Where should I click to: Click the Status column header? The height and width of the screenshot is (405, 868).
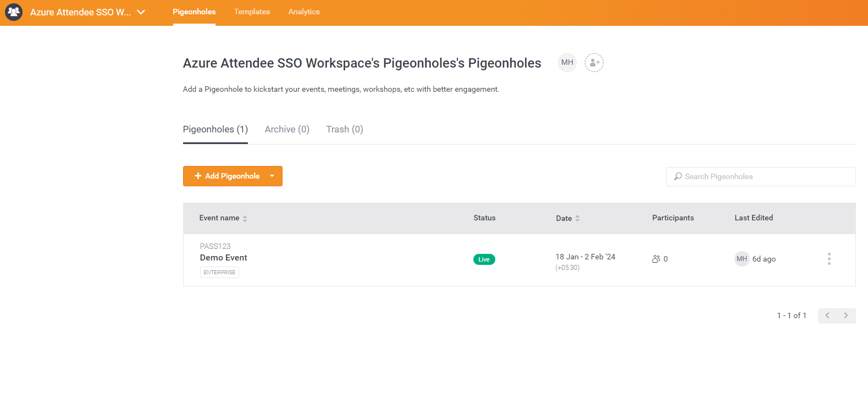(x=484, y=218)
